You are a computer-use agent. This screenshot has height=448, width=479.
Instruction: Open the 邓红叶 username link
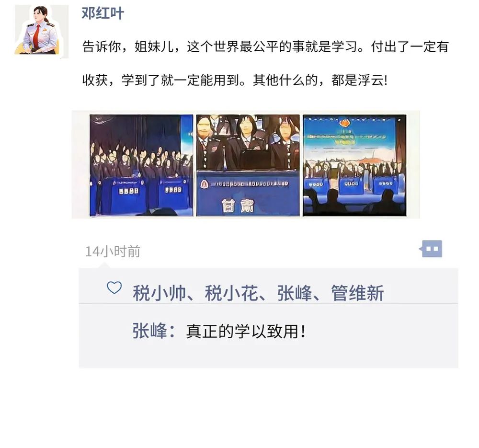pyautogui.click(x=103, y=13)
